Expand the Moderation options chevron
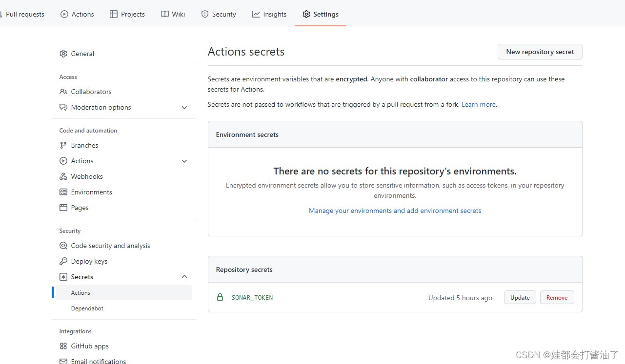The width and height of the screenshot is (625, 364). (184, 107)
